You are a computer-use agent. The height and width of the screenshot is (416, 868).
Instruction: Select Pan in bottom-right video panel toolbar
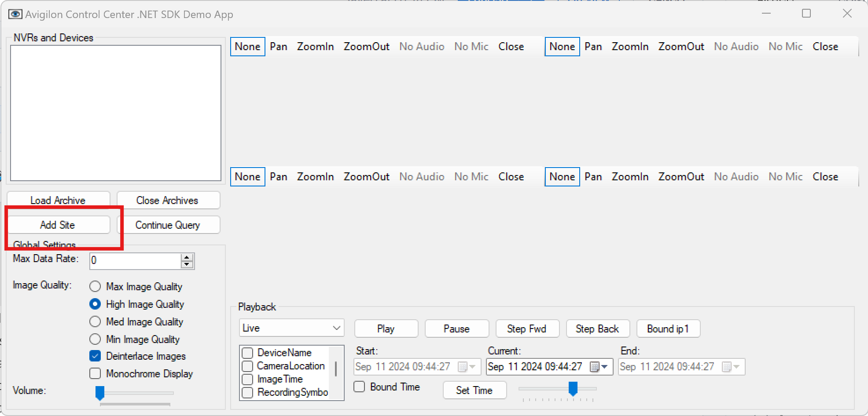(593, 177)
